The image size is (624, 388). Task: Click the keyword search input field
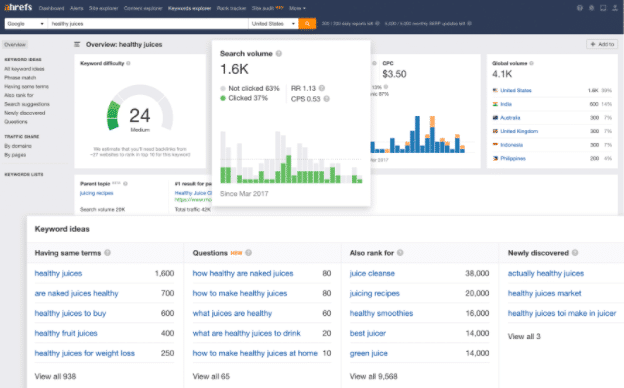pos(148,24)
